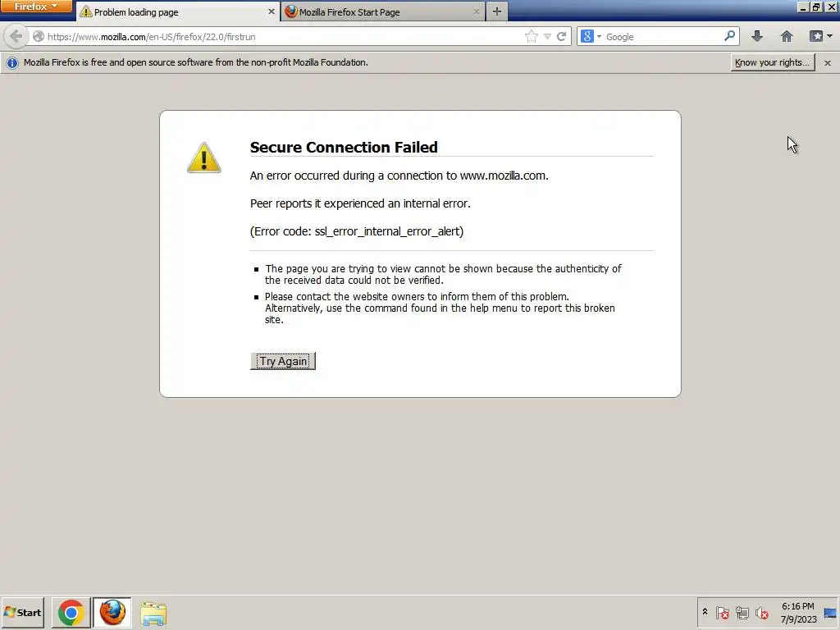The height and width of the screenshot is (630, 840).
Task: Open the URL history dropdown arrow
Action: [547, 36]
